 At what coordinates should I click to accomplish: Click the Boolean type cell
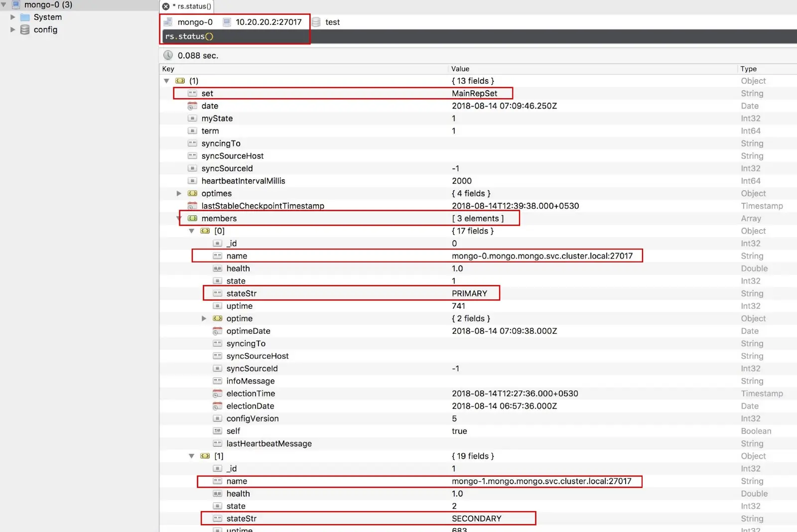756,431
